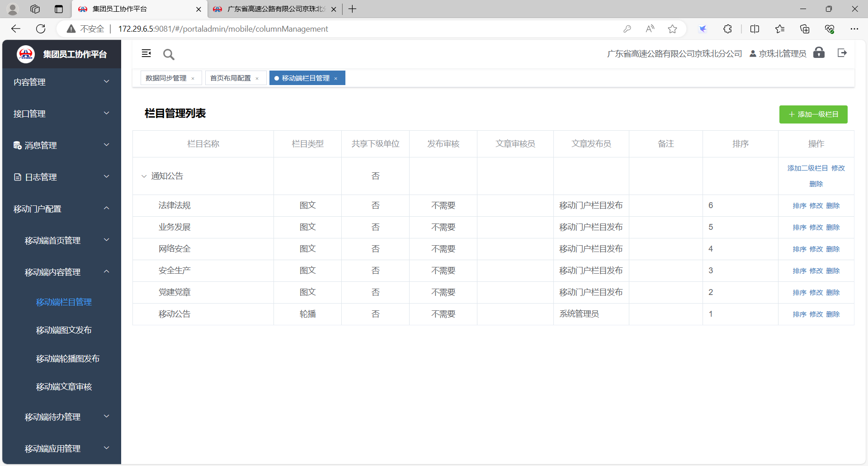Click the browser address bar URL

click(223, 29)
